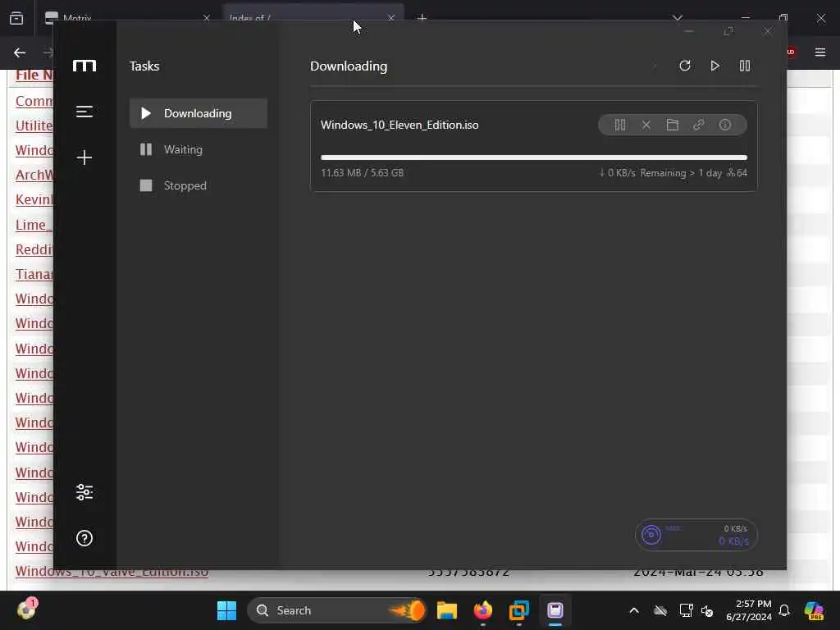Pause the Windows_10_Eleven_Edition.iso download

pyautogui.click(x=620, y=125)
